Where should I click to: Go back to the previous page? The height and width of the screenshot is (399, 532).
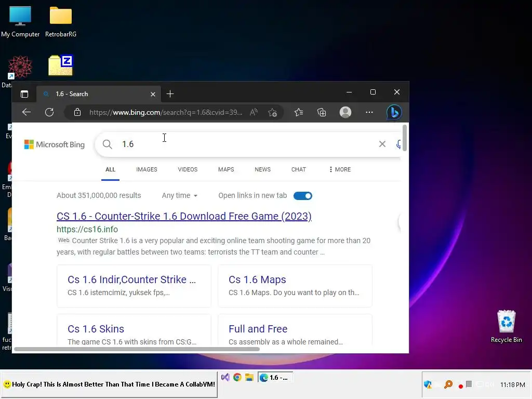point(26,112)
